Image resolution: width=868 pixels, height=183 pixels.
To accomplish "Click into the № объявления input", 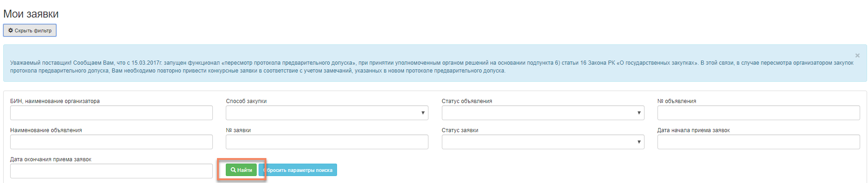I will click(x=759, y=113).
